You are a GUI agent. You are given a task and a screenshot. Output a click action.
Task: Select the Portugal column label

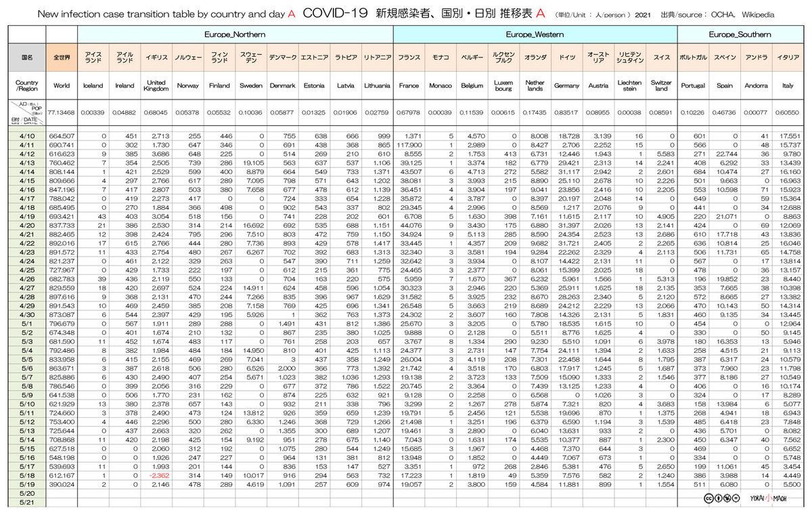click(693, 86)
